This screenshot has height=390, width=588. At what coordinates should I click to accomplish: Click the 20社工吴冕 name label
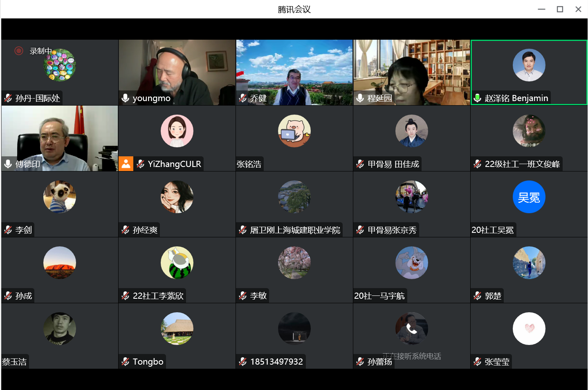(x=493, y=230)
